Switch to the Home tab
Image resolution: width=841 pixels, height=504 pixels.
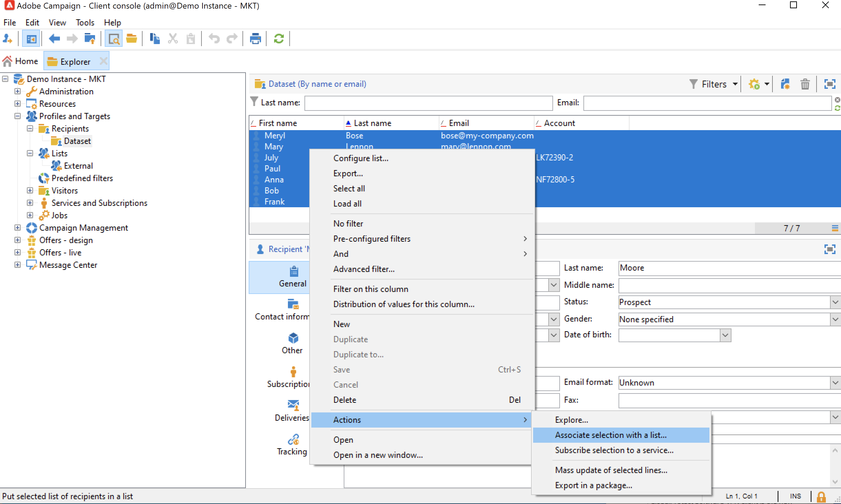(x=21, y=61)
